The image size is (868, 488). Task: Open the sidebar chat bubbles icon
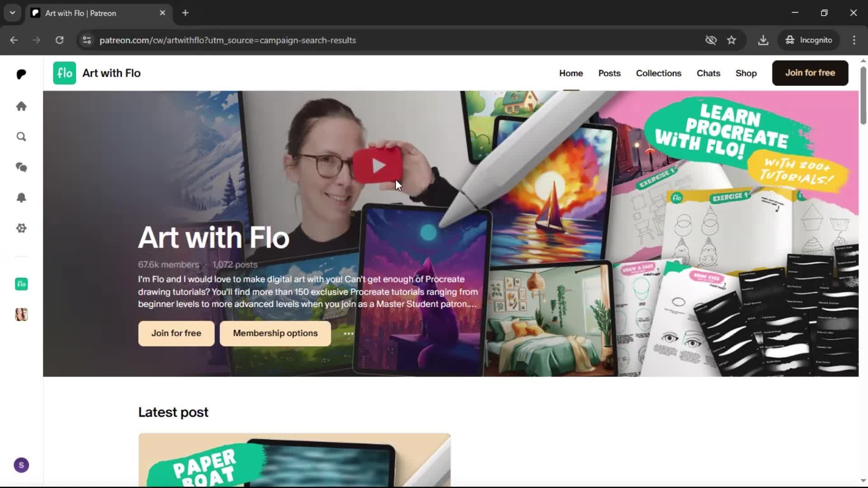(x=21, y=167)
